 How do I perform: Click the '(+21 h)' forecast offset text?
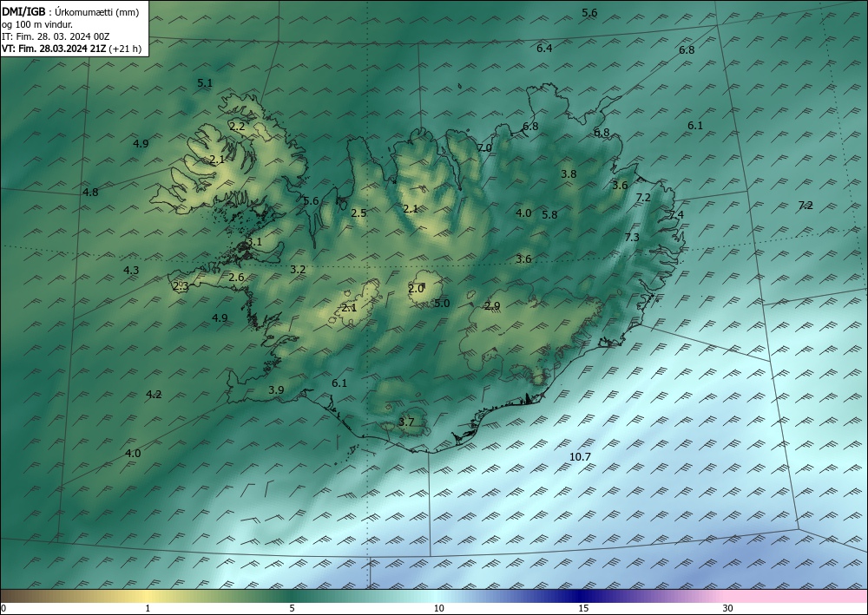tap(125, 49)
